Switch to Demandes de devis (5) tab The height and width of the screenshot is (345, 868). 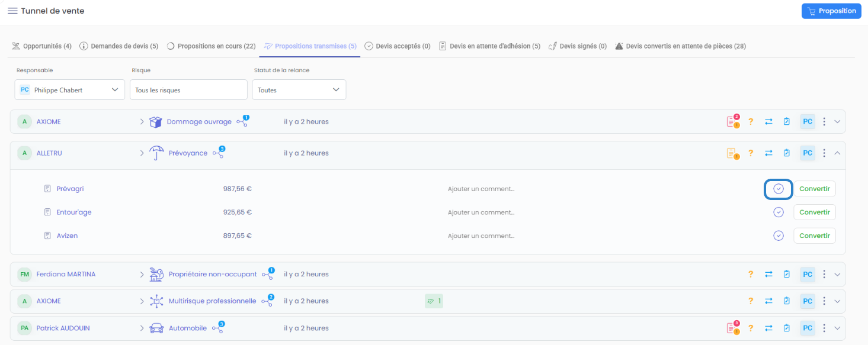pyautogui.click(x=118, y=46)
